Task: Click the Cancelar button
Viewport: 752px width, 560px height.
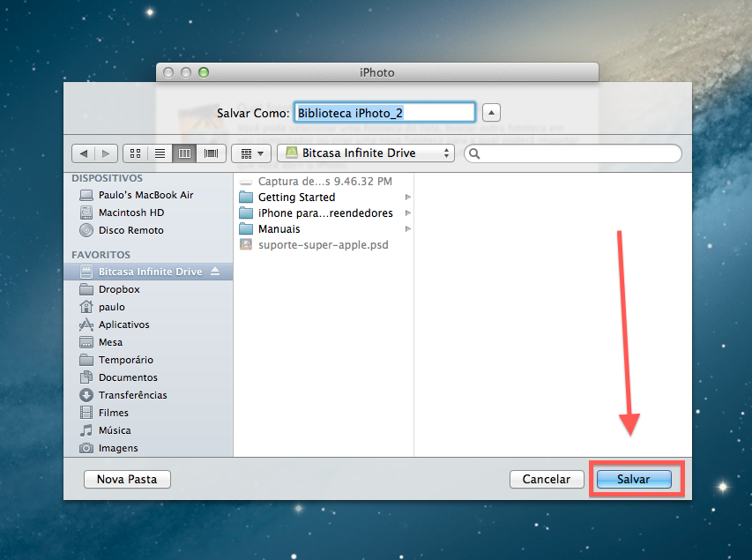Action: (546, 480)
